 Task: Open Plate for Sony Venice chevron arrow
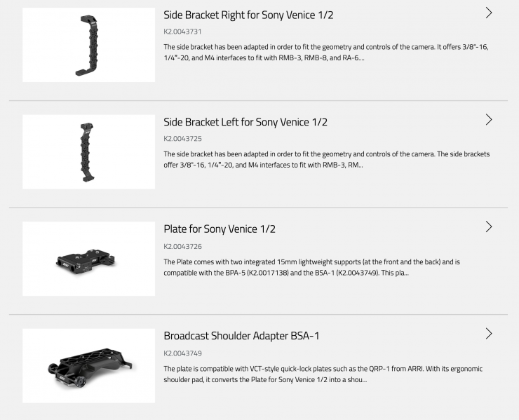pos(489,227)
